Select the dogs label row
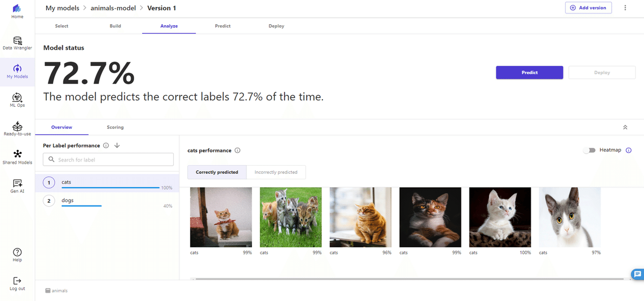 107,201
